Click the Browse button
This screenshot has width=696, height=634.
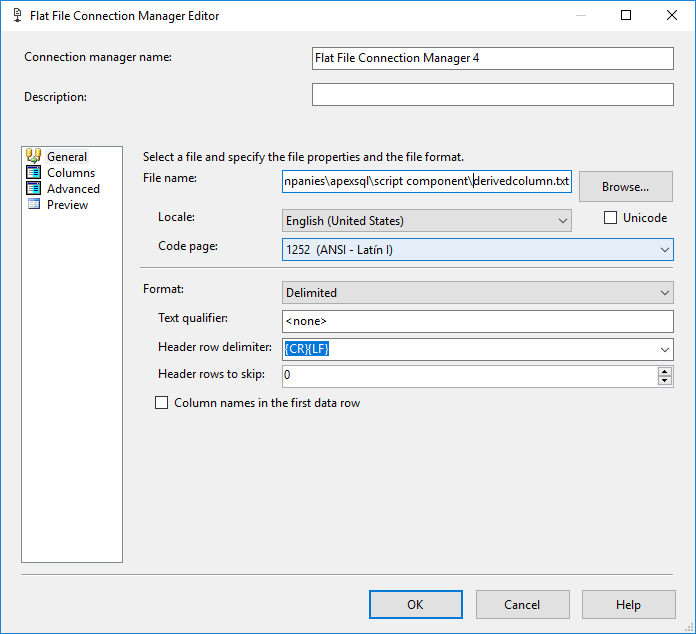tap(626, 186)
